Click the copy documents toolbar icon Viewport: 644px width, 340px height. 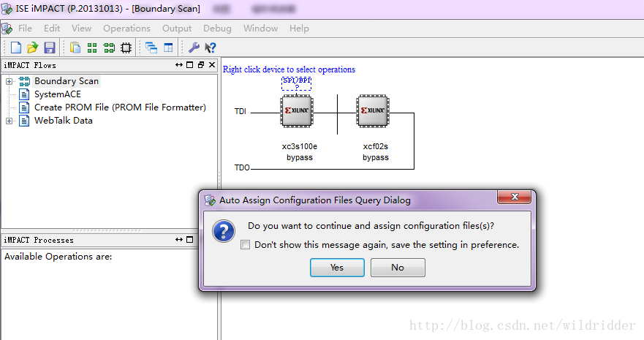click(75, 48)
